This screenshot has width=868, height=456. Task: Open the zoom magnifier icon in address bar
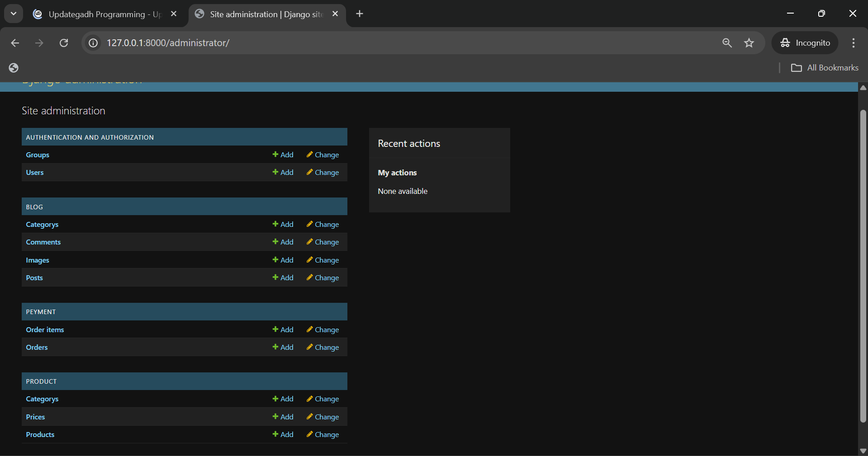[x=727, y=43]
